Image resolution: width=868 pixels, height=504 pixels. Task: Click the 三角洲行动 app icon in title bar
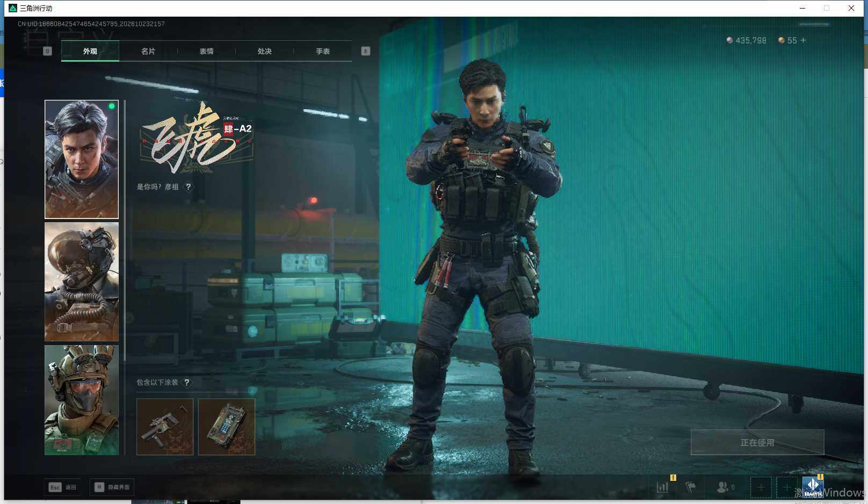[13, 8]
